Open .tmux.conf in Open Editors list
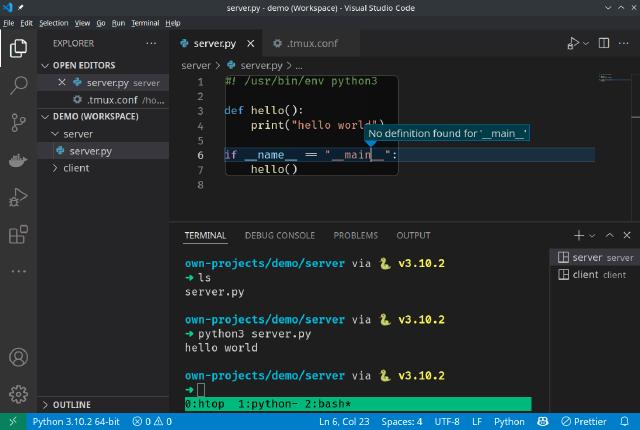This screenshot has width=640, height=430. (103, 100)
